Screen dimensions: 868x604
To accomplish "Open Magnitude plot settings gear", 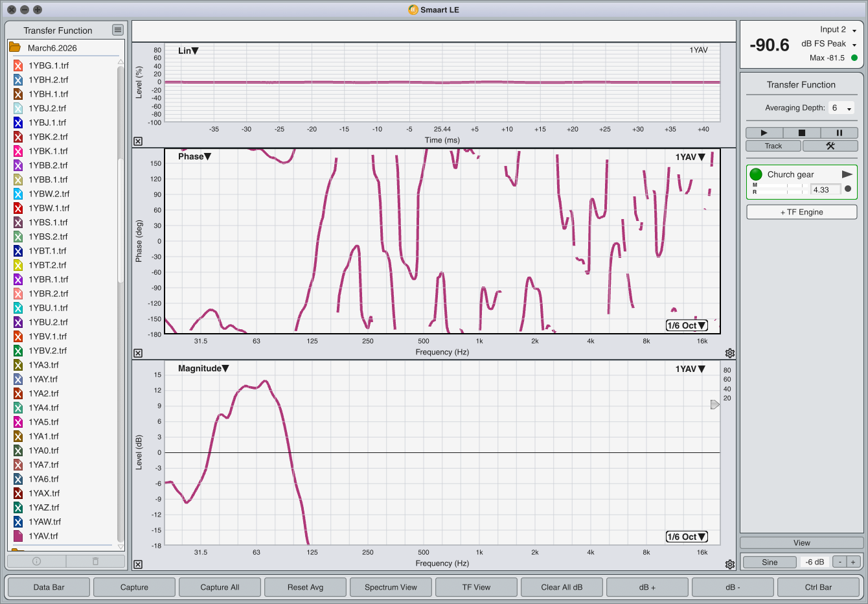I will 730,564.
